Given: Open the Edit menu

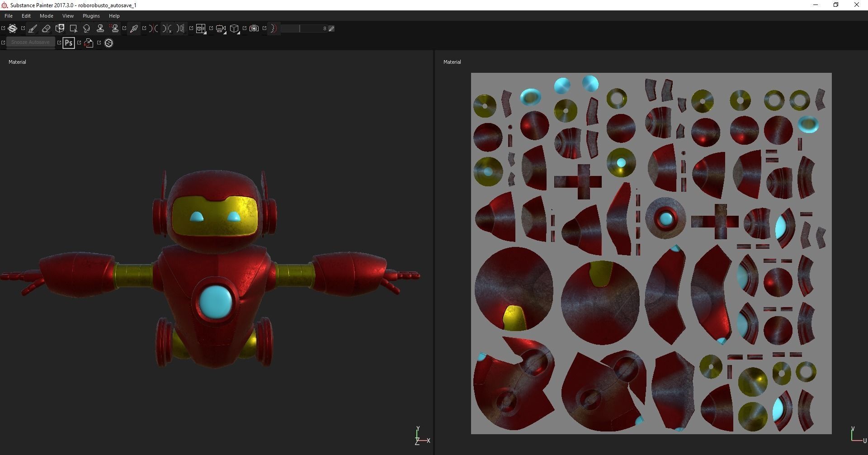Looking at the screenshot, I should (26, 16).
